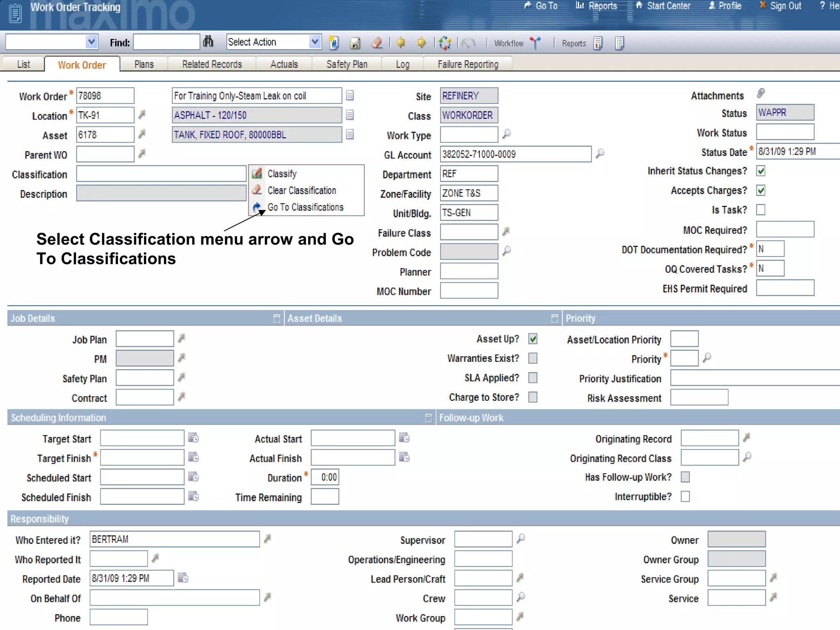Click the Priority Justification field

point(755,378)
